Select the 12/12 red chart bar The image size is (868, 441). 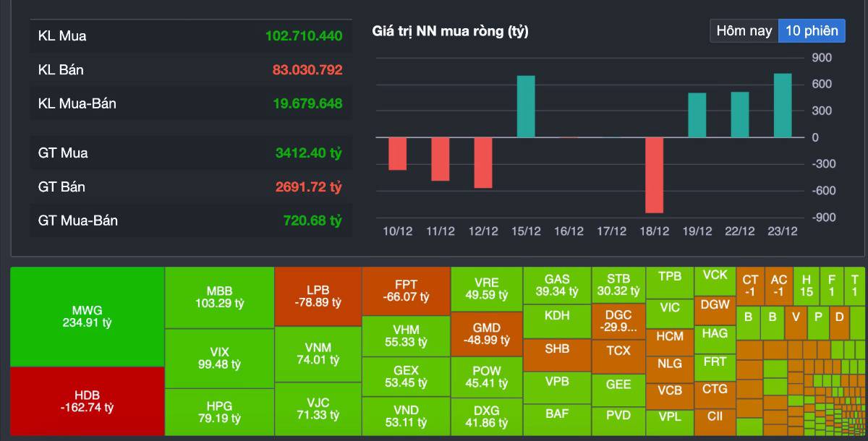tap(483, 163)
